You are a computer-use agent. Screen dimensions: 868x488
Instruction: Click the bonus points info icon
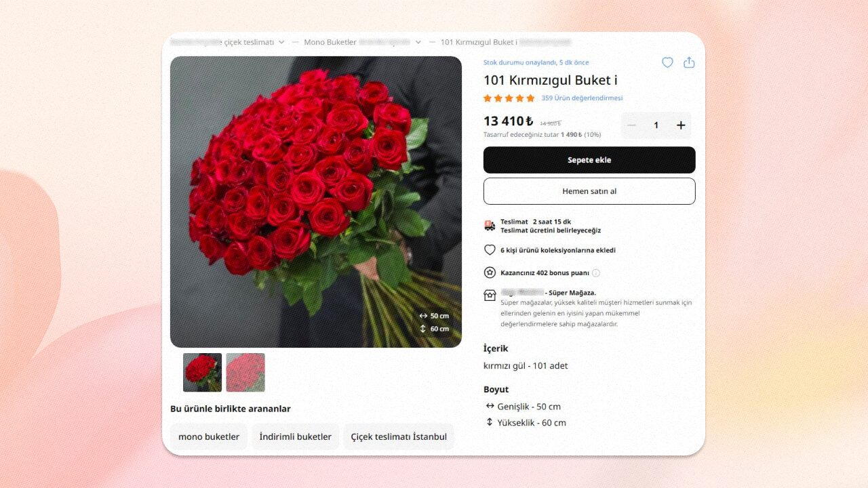point(596,273)
